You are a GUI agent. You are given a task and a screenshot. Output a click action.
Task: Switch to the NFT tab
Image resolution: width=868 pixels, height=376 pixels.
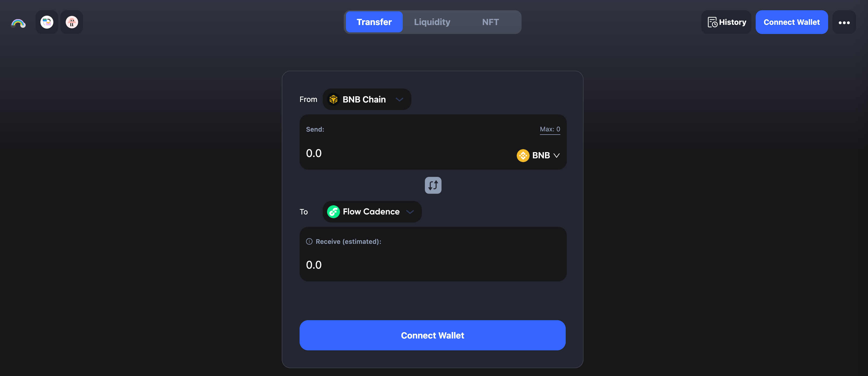pyautogui.click(x=490, y=22)
